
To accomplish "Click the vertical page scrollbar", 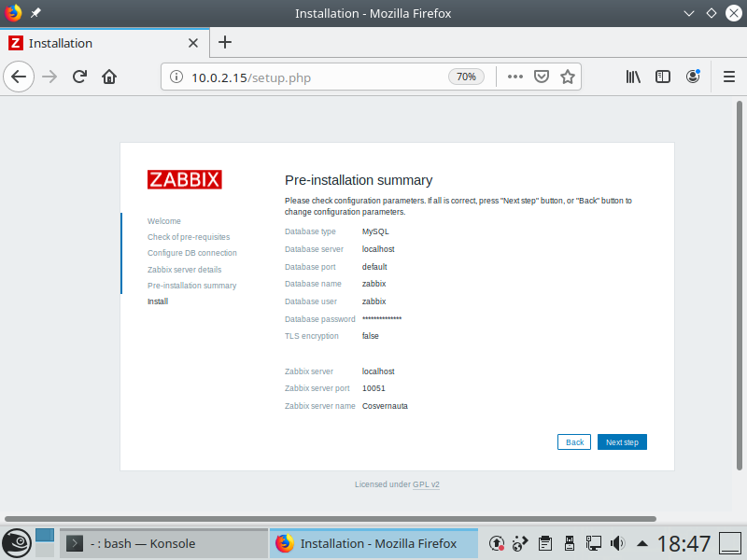I will click(x=739, y=286).
